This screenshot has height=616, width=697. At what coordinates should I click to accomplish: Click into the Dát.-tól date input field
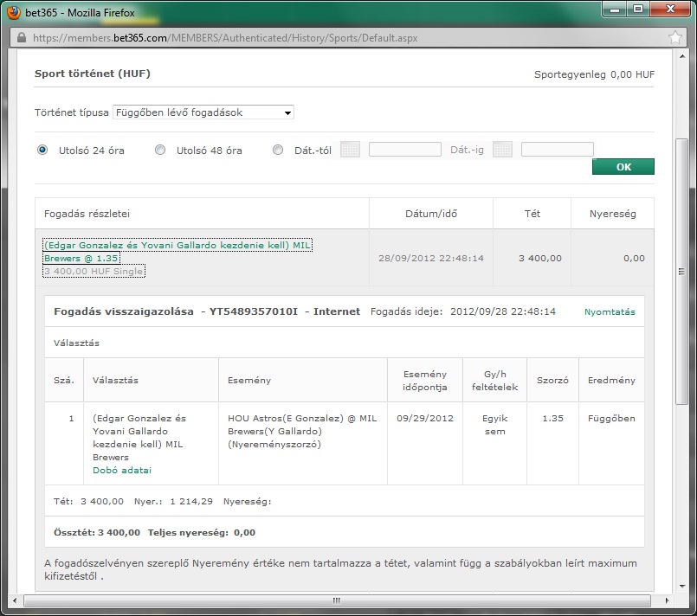405,149
